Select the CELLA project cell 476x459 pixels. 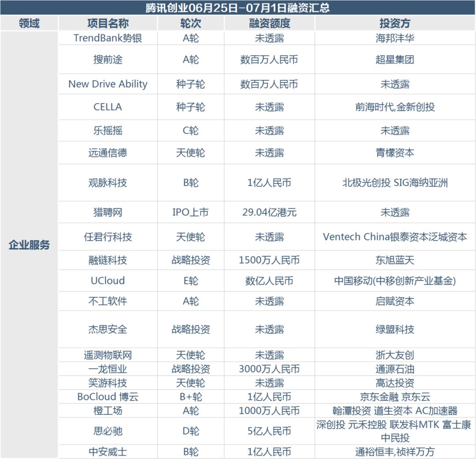108,107
